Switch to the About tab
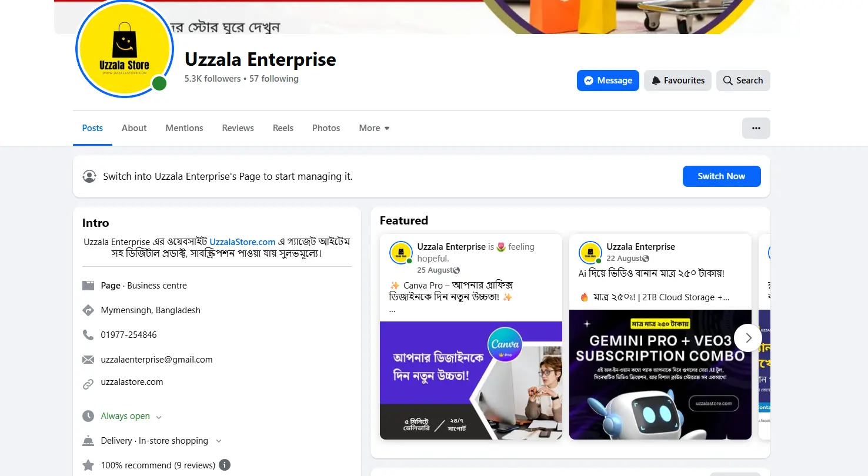868x476 pixels. [134, 128]
